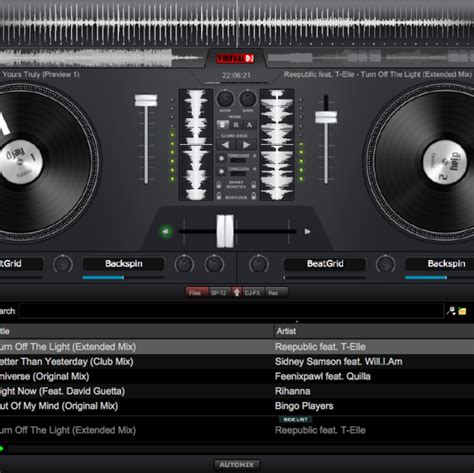Toggle right Smart Scratch lock icon
Viewport: 474px width, 473px height.
click(254, 184)
